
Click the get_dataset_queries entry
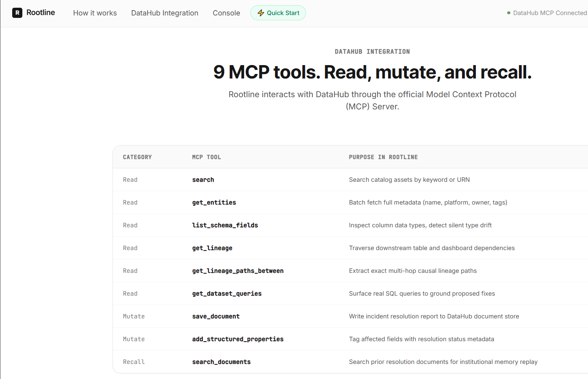(227, 294)
